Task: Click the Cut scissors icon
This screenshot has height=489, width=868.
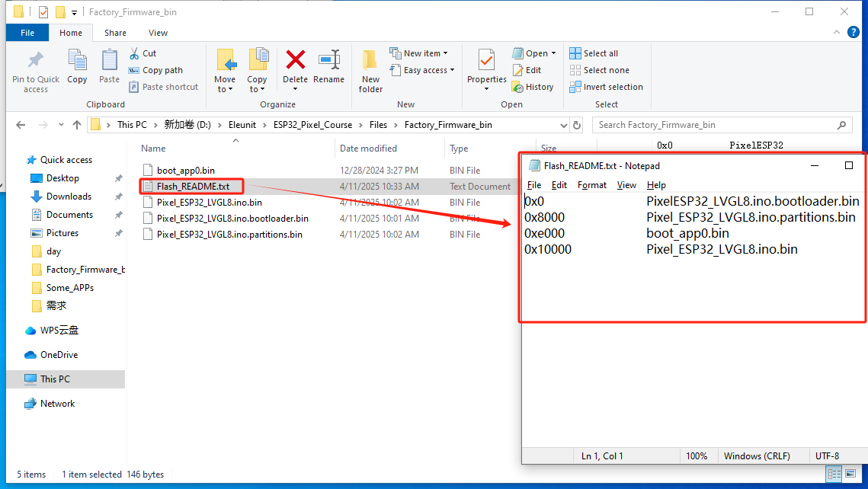Action: pos(134,53)
